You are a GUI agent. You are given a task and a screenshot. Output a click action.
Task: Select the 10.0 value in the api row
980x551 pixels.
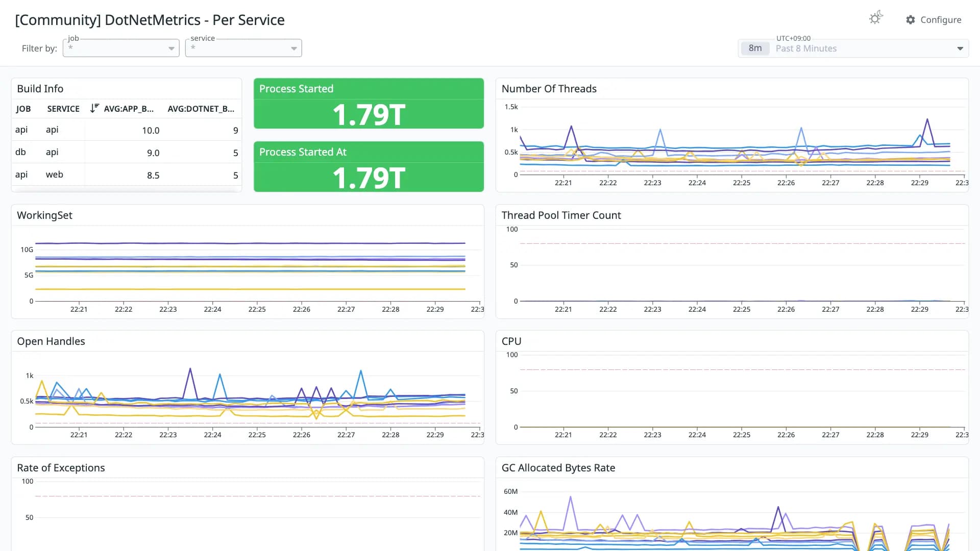click(151, 130)
